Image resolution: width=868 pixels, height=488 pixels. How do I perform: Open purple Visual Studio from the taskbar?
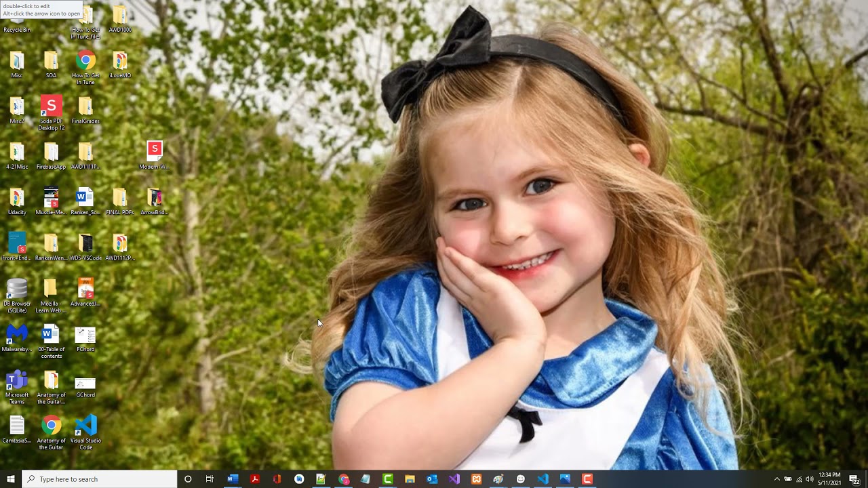[x=454, y=479]
